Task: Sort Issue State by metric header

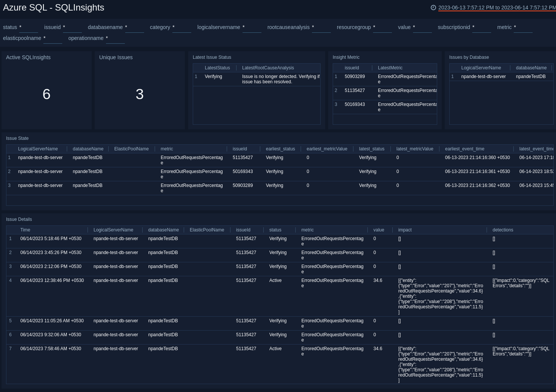Action: (x=167, y=149)
